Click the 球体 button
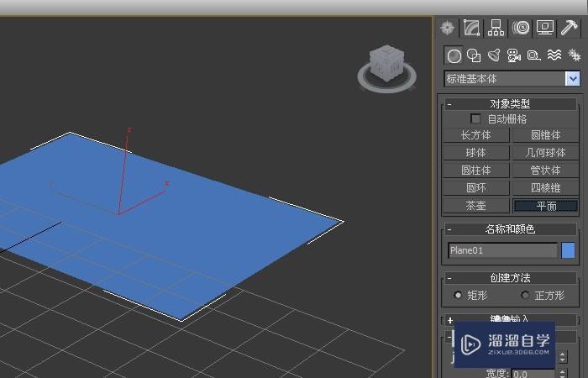588x378 pixels. click(476, 153)
